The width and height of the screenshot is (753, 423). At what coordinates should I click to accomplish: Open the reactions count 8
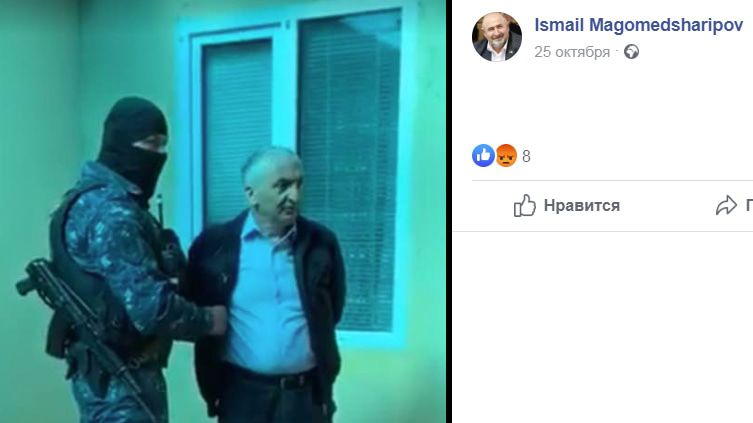[526, 157]
